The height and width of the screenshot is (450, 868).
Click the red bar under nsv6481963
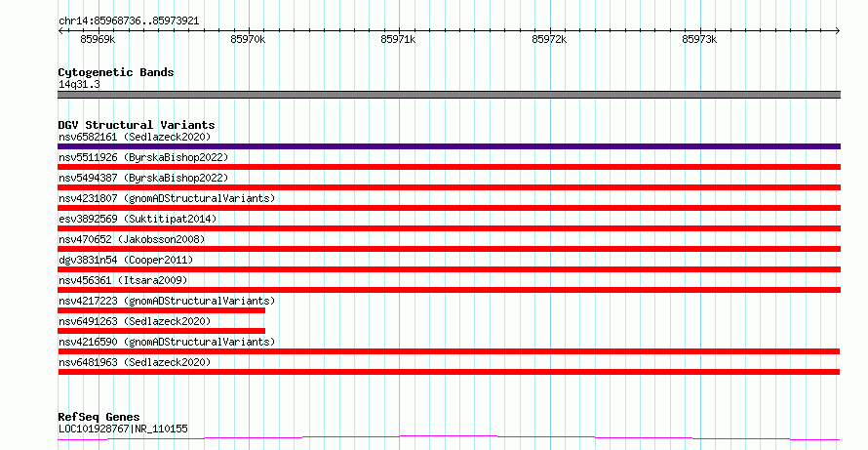tap(449, 372)
